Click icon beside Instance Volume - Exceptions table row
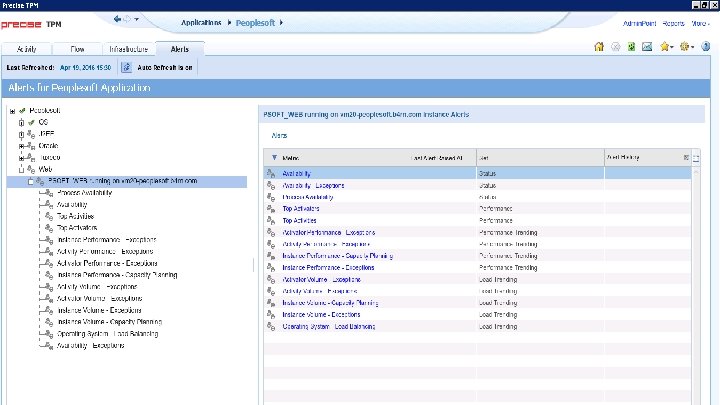Image resolution: width=720 pixels, height=405 pixels. [x=271, y=315]
